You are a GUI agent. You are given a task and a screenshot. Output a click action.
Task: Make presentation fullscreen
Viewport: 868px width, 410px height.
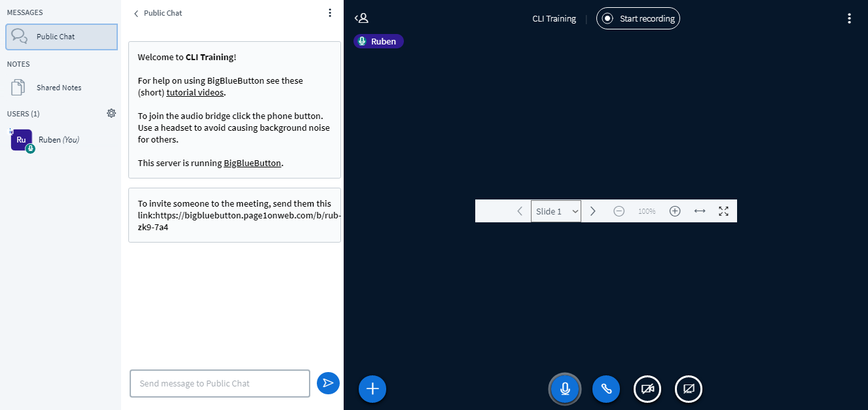[x=723, y=211]
